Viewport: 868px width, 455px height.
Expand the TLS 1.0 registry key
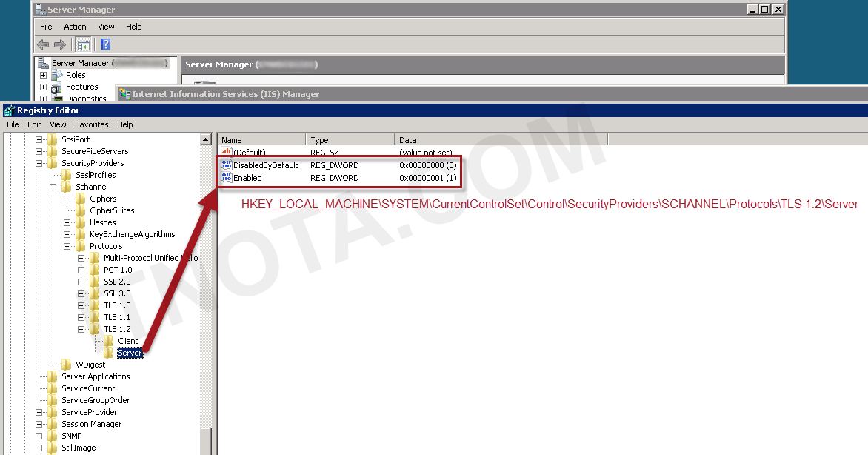(x=82, y=305)
